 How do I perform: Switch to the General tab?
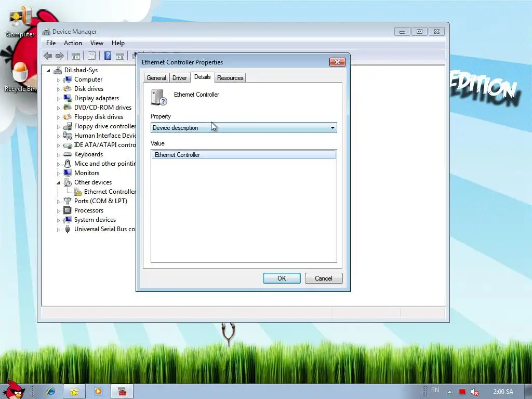coord(156,78)
